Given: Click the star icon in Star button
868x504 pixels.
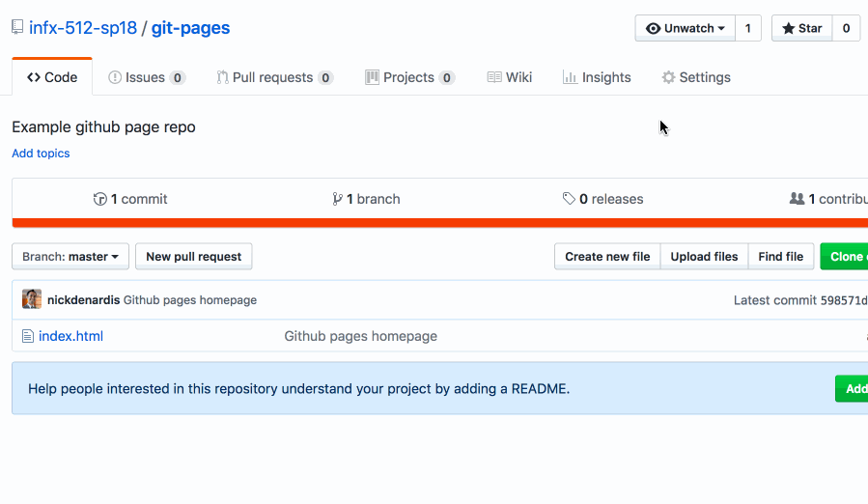Looking at the screenshot, I should (x=788, y=28).
